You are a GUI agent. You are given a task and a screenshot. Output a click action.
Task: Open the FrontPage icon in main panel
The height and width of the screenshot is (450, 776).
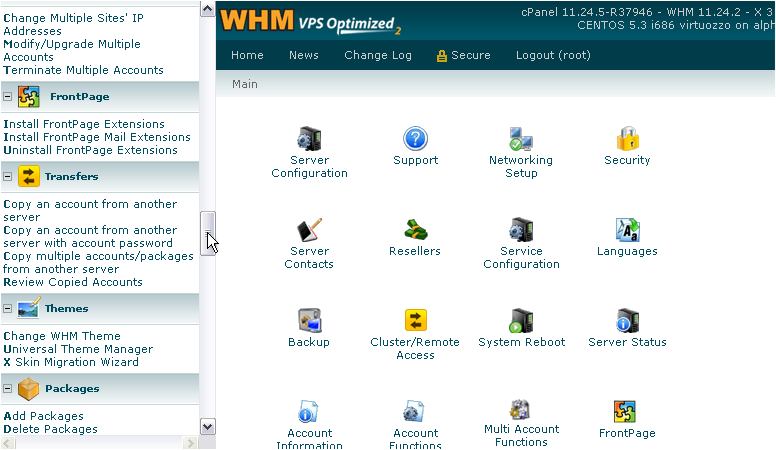click(x=625, y=411)
